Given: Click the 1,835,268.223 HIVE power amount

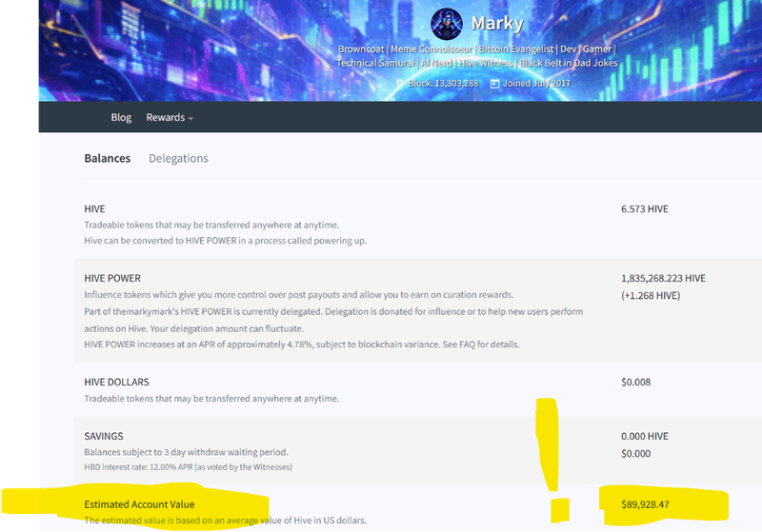Looking at the screenshot, I should point(663,279).
